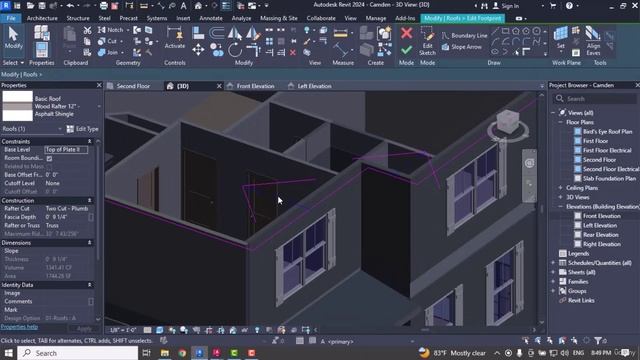Open the Annotate ribbon tab
The image size is (640, 360).
point(211,18)
